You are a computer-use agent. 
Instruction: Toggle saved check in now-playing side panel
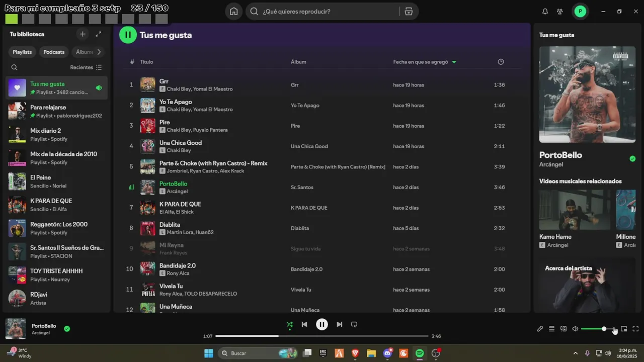click(x=632, y=159)
